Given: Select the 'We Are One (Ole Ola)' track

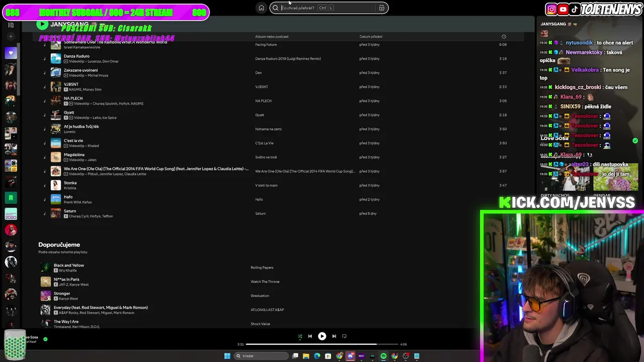Looking at the screenshot, I should [x=156, y=169].
